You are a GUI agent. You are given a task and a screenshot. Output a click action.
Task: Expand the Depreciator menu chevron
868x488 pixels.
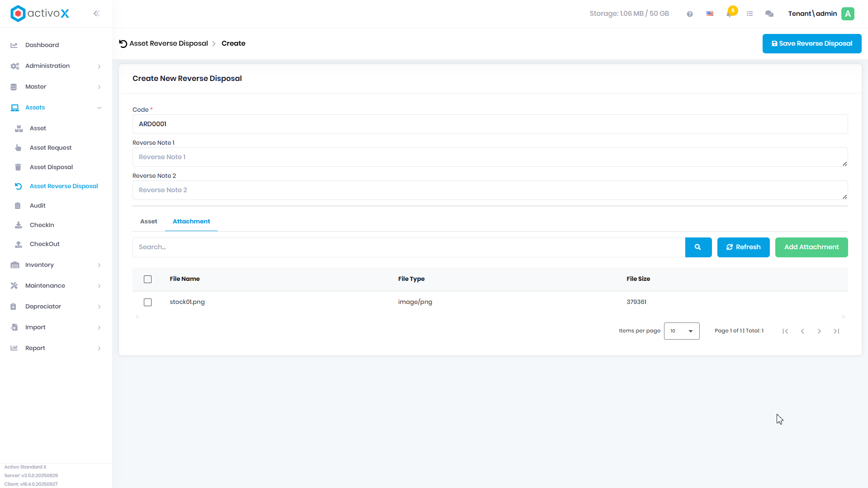coord(99,307)
